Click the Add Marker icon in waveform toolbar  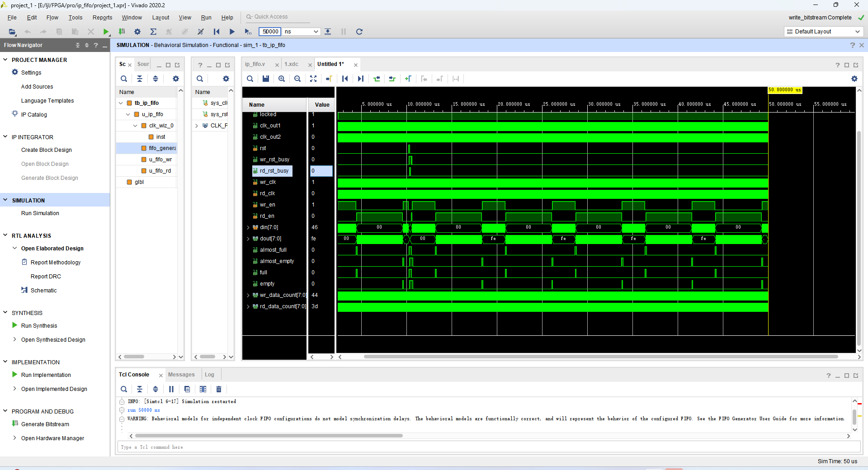[x=408, y=79]
